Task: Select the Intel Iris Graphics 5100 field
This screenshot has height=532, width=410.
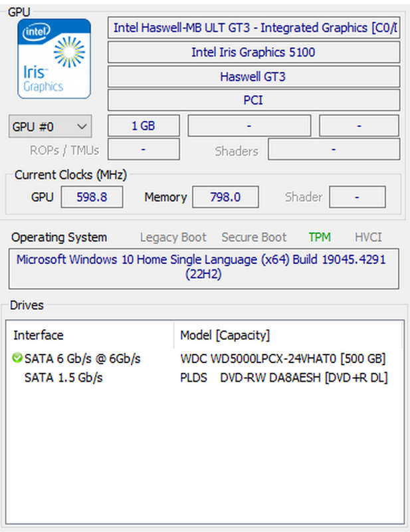Action: tap(254, 52)
